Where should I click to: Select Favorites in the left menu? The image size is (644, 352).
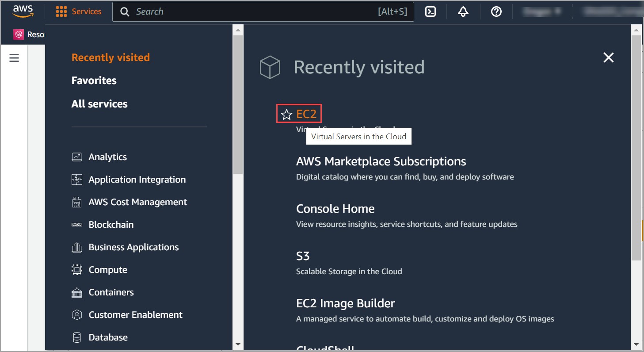pyautogui.click(x=94, y=80)
